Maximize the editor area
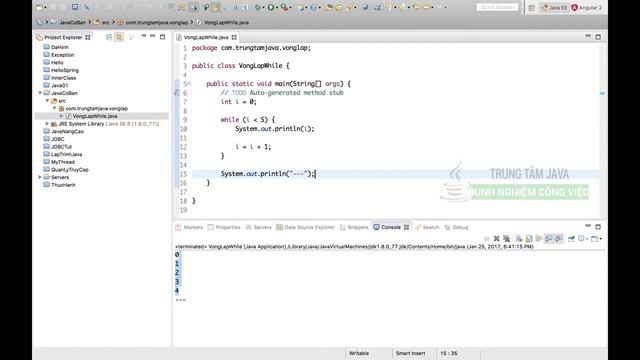Screen dimensions: 640x360 coord(598,37)
